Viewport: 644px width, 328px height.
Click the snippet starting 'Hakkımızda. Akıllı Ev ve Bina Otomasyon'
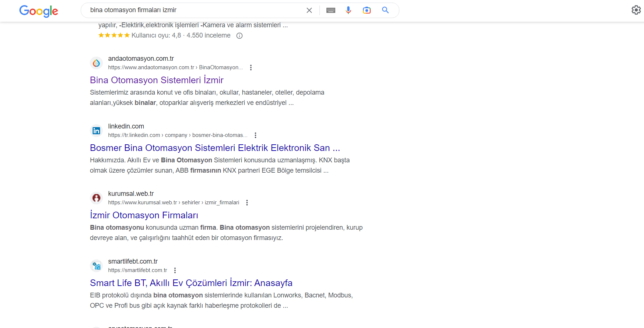220,165
